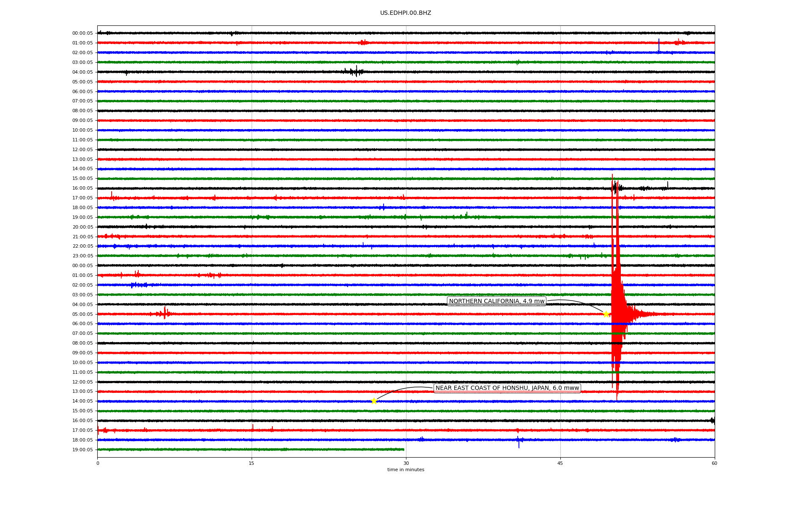Click the NORTHERN CALIFORNIA, 4.9 mw annotation label
The image size is (812, 508).
coord(497,301)
